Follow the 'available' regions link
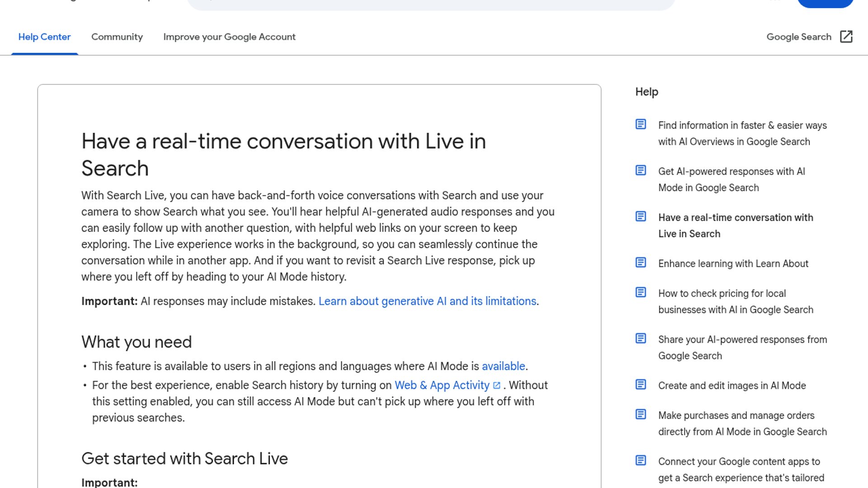 (503, 366)
